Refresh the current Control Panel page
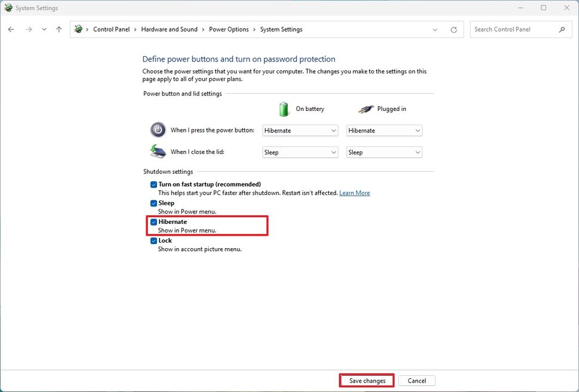Screen dimensions: 579x392 tap(454, 29)
